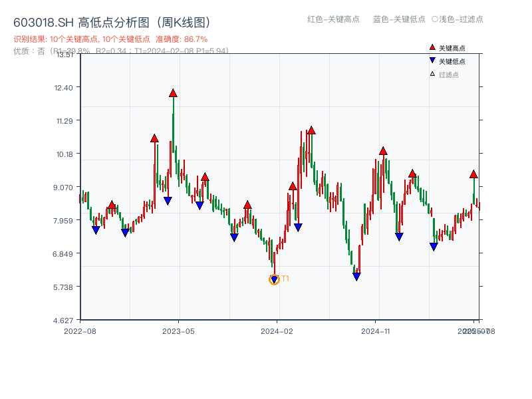Select the red key-high triangle above the last candle
This screenshot has height=399, width=532.
[473, 175]
